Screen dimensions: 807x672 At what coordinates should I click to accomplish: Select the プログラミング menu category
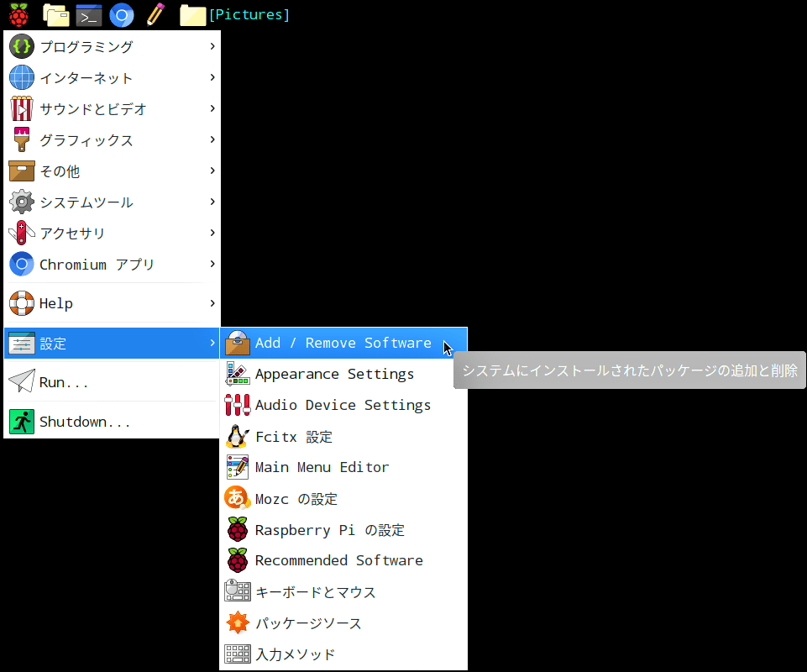pos(112,46)
